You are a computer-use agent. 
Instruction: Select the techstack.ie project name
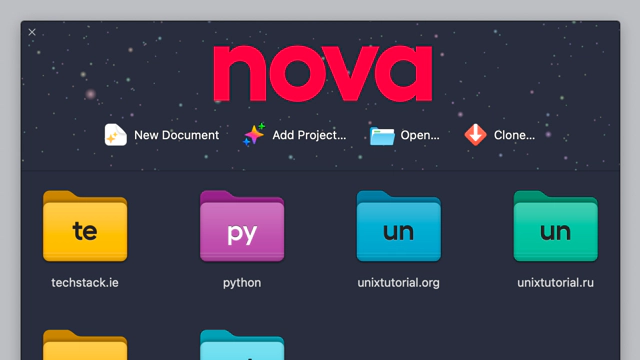tap(85, 282)
